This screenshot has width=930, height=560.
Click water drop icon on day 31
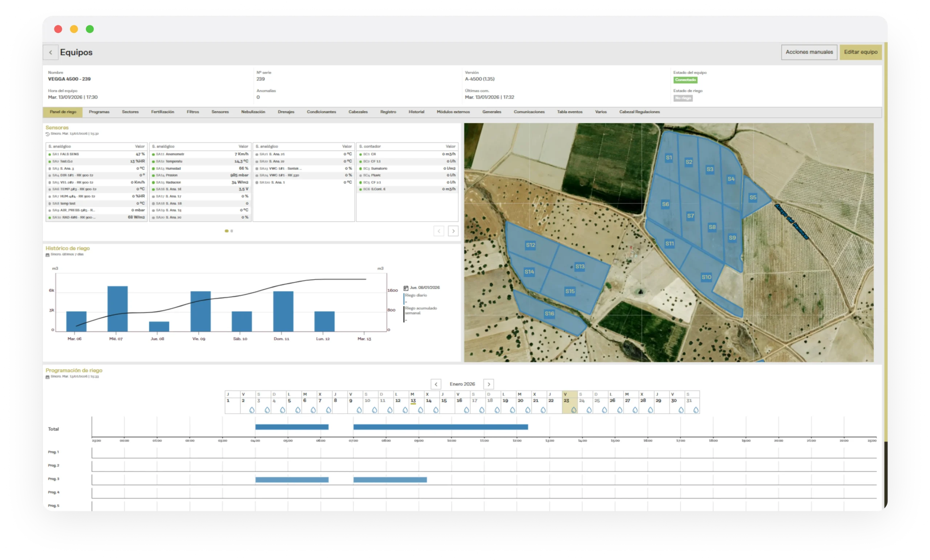click(x=696, y=410)
